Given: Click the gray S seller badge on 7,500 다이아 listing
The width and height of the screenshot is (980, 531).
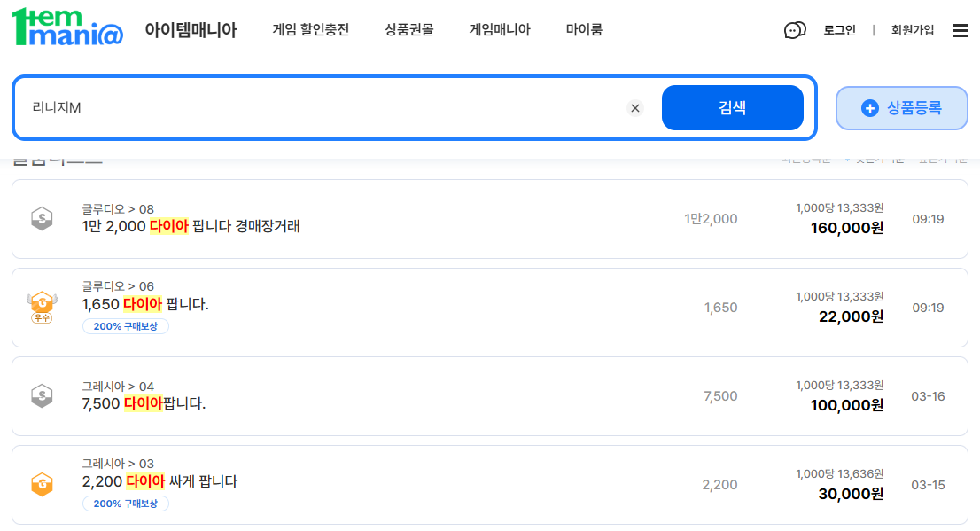Looking at the screenshot, I should point(42,396).
